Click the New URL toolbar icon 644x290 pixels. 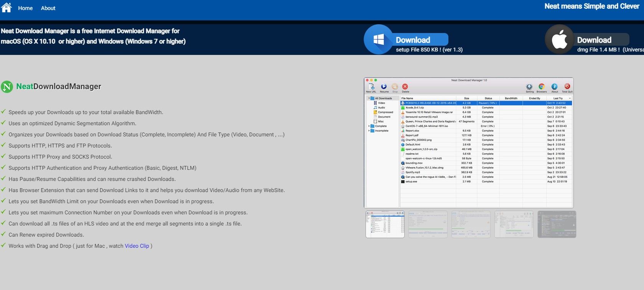(x=371, y=87)
